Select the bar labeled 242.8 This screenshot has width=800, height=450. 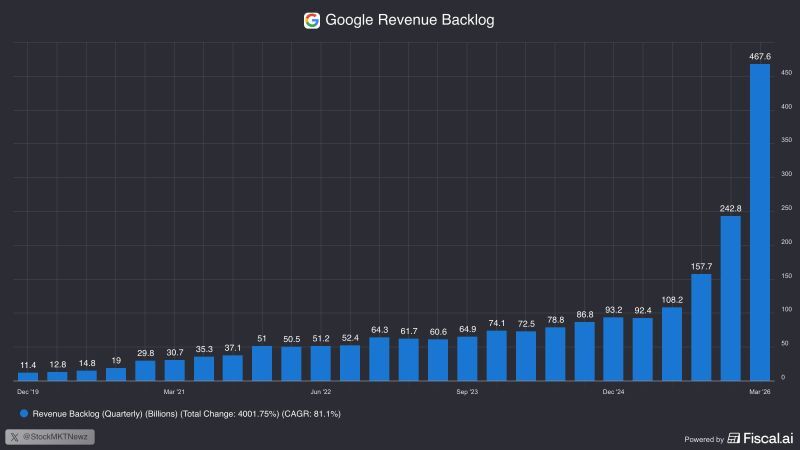click(731, 298)
